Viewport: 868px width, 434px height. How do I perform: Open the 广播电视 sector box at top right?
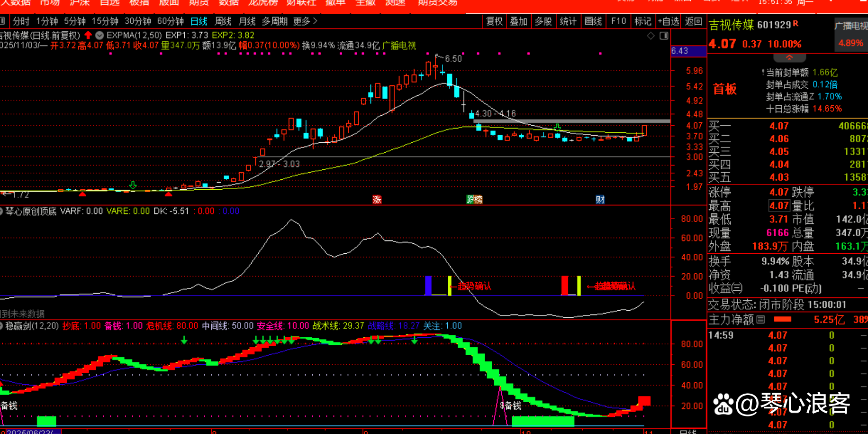coord(851,26)
